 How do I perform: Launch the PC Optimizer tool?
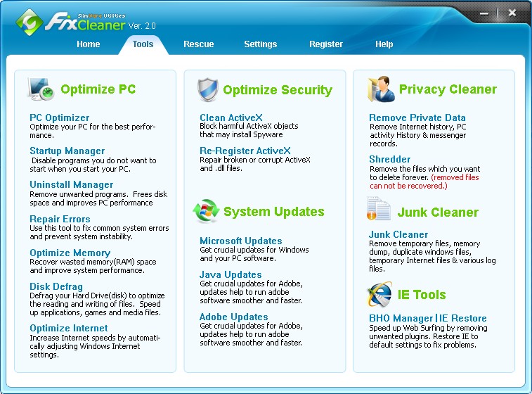[x=59, y=117]
